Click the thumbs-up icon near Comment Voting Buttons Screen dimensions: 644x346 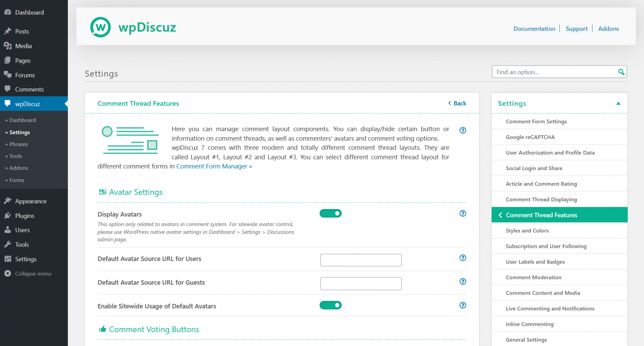(102, 329)
